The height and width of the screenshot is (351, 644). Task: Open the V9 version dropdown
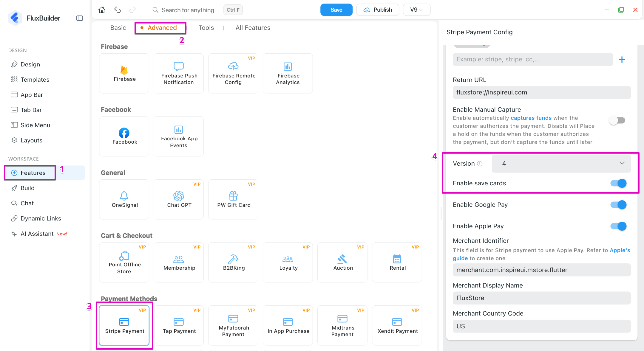pyautogui.click(x=416, y=10)
